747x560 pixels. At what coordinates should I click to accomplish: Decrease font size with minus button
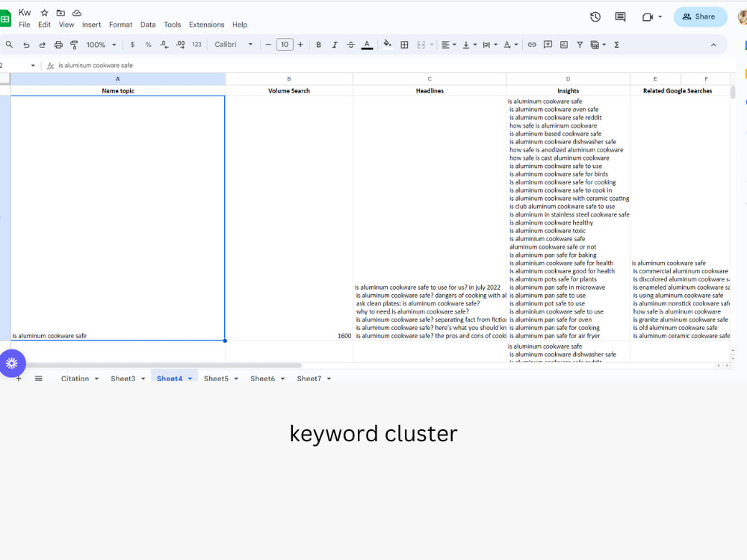(268, 45)
